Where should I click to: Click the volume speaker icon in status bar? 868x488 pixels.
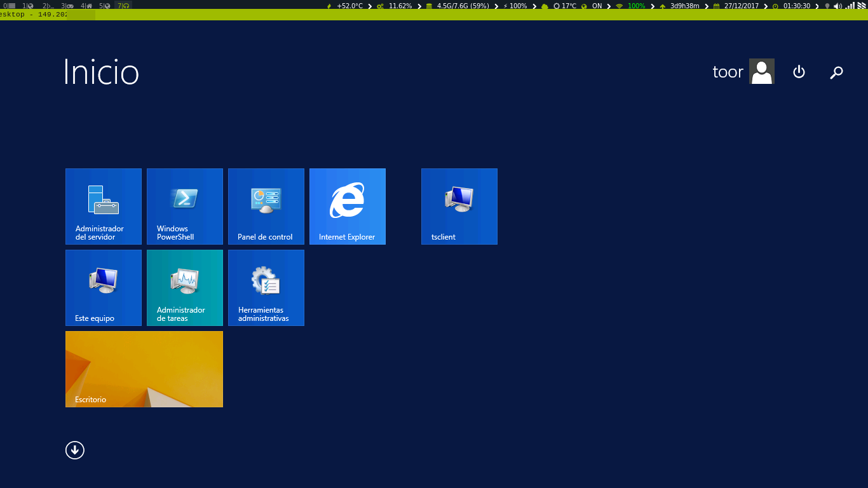837,6
